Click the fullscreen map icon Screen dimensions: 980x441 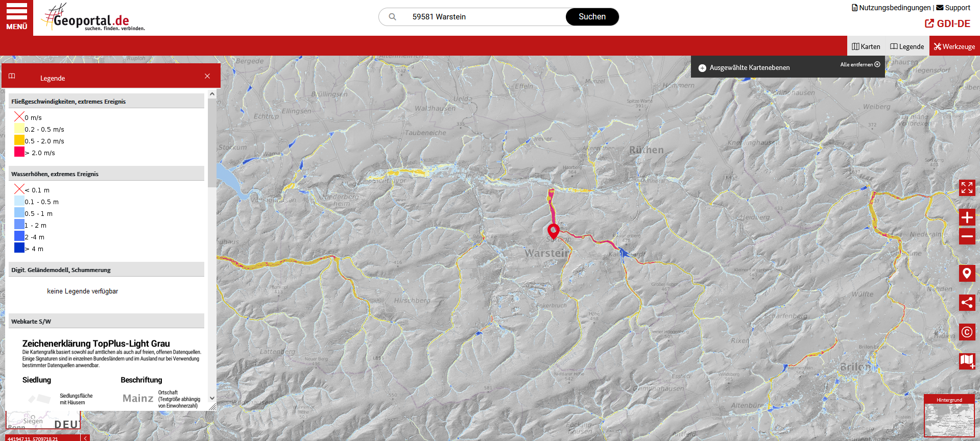click(x=967, y=188)
